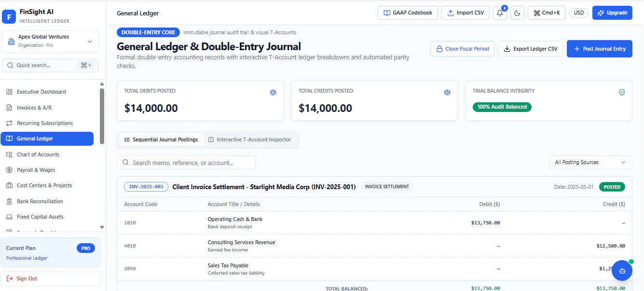Click the Recurring Subscriptions repeat icon
Image resolution: width=644 pixels, height=291 pixels.
(x=9, y=123)
